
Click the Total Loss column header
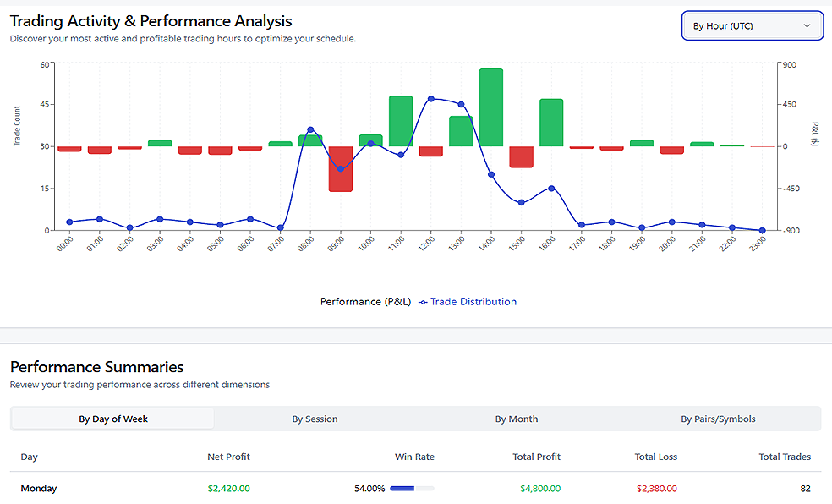tap(655, 457)
